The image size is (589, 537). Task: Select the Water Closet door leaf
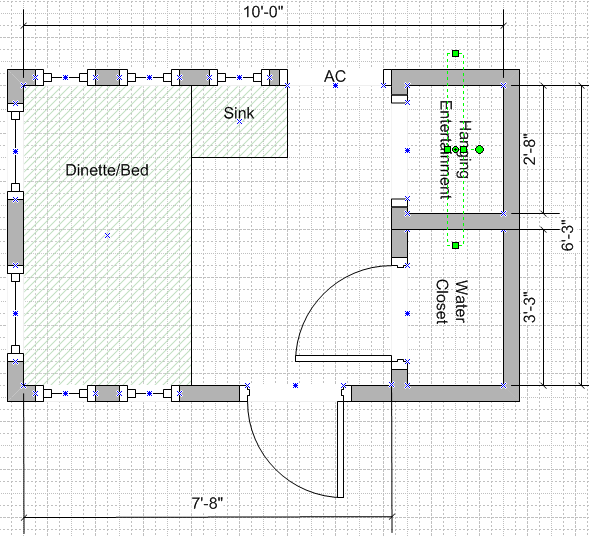(x=343, y=359)
